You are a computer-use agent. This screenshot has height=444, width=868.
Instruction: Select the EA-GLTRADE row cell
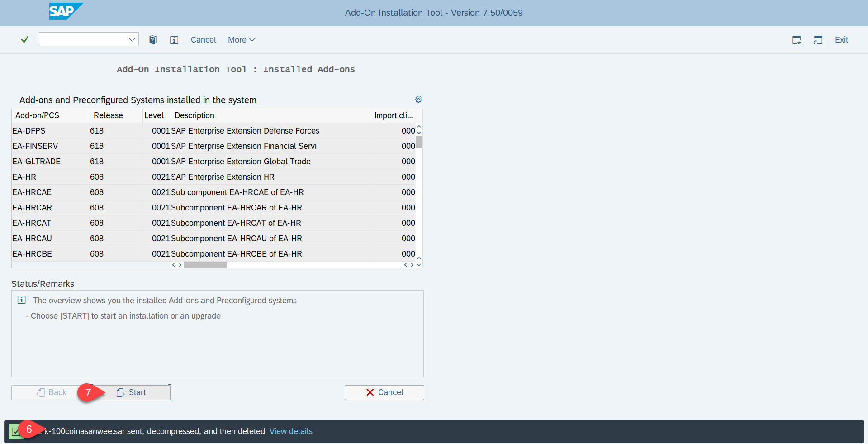pos(51,162)
